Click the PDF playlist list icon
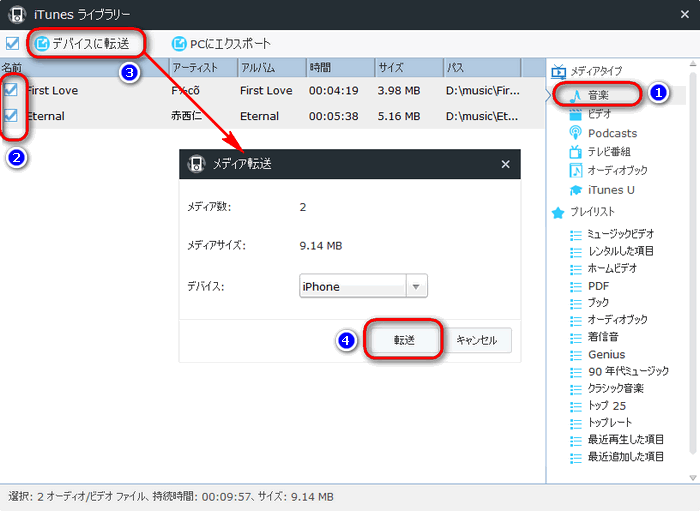 576,287
